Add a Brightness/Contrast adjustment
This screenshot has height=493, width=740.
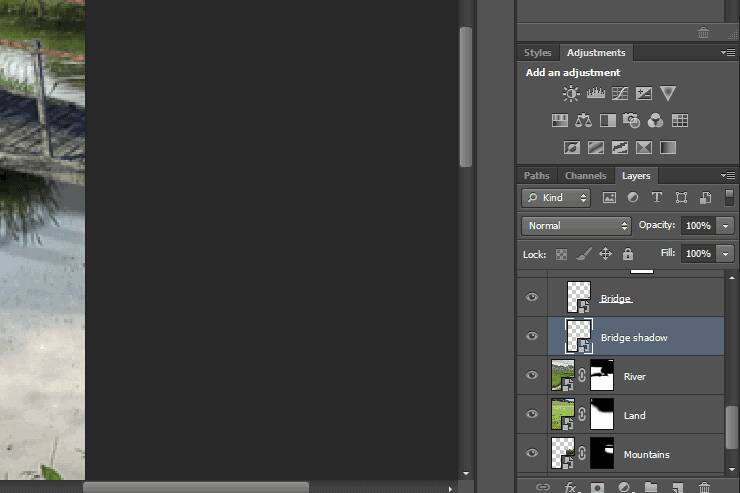(571, 94)
